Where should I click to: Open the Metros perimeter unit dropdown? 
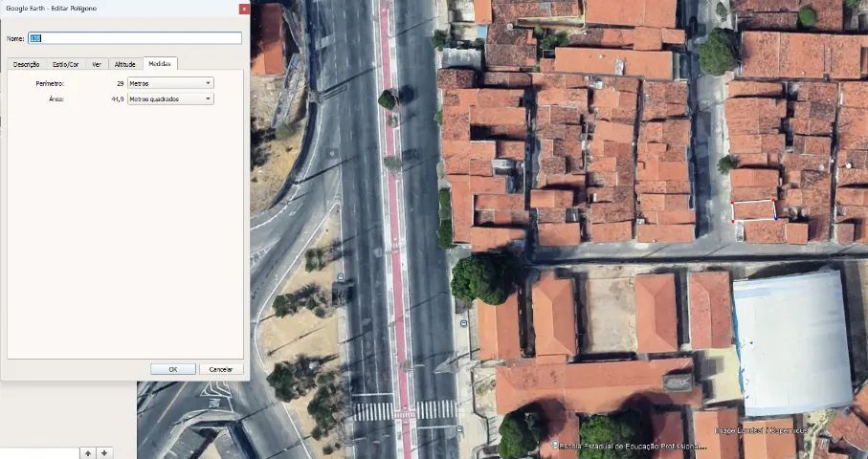pyautogui.click(x=170, y=83)
